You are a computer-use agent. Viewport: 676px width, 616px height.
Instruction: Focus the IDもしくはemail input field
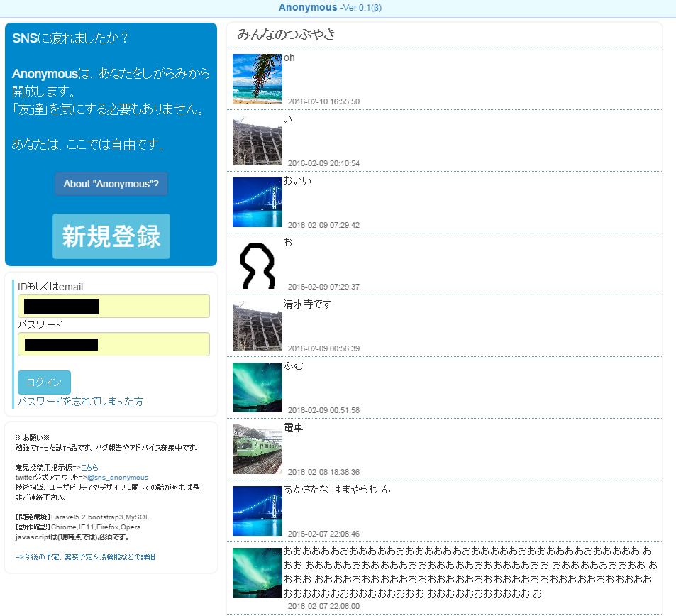113,307
